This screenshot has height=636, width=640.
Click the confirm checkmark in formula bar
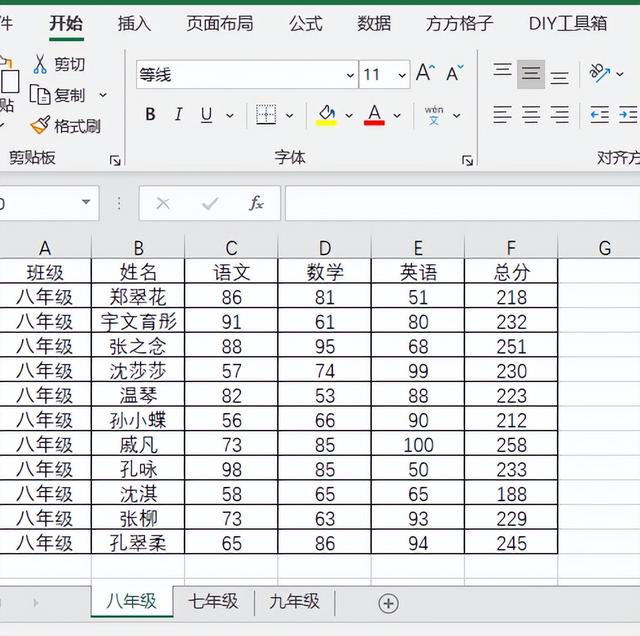[210, 203]
